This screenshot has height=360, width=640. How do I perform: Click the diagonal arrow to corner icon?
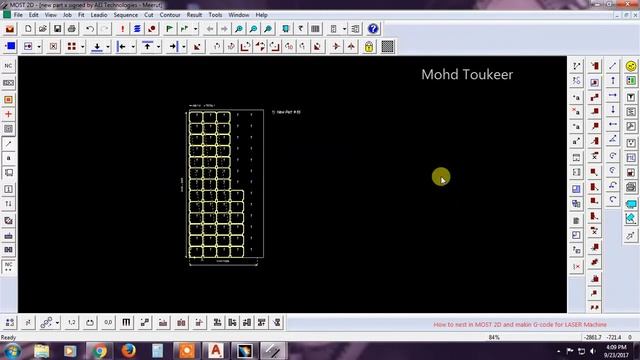click(198, 47)
